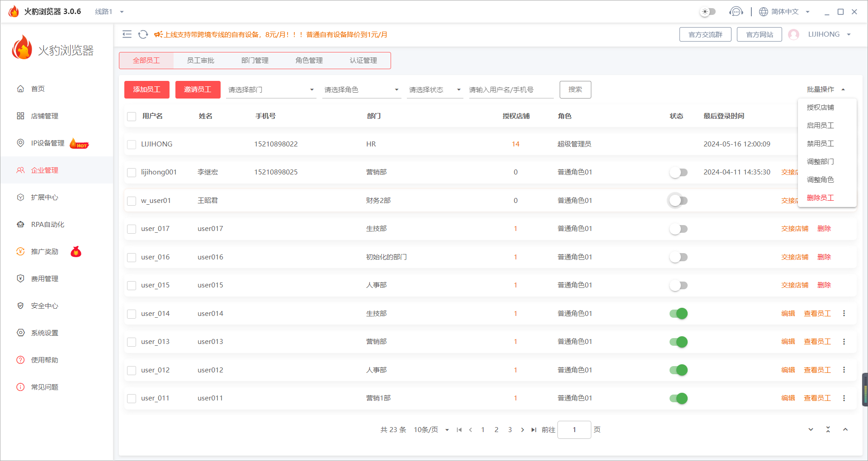The height and width of the screenshot is (461, 868).
Task: Switch to 角色管理 tab
Action: point(309,61)
